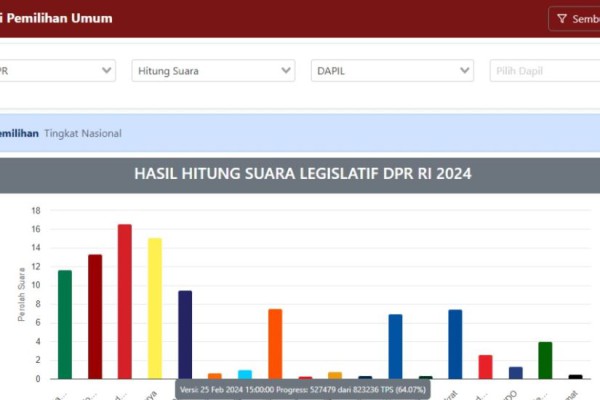Image resolution: width=600 pixels, height=400 pixels.
Task: Select the tall orange bar near 7
Action: point(275,344)
